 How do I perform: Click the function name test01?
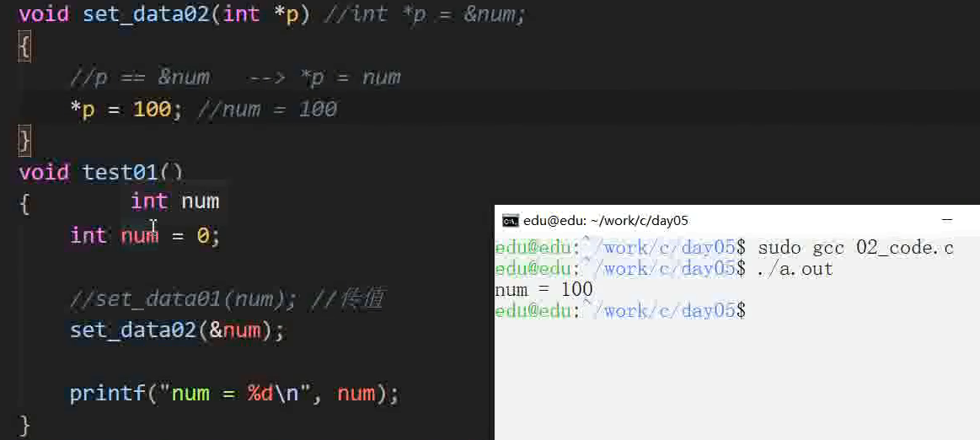(x=120, y=173)
